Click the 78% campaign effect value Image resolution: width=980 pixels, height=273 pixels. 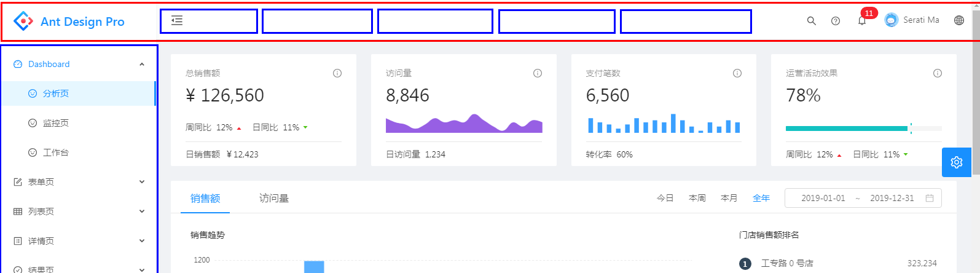click(803, 95)
